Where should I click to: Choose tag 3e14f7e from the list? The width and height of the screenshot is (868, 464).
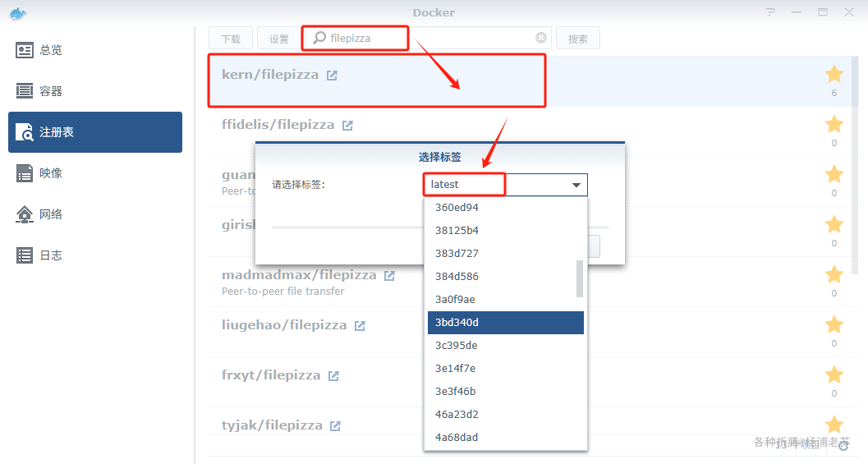point(505,368)
